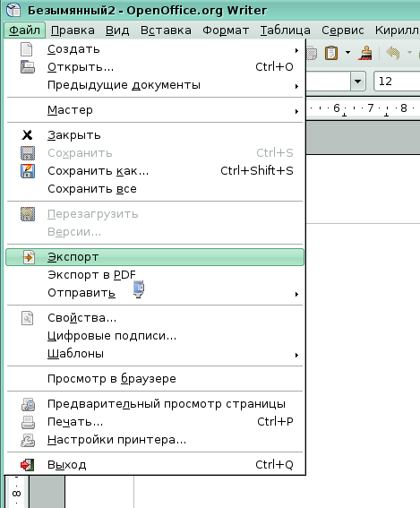The image size is (420, 508).
Task: Click the Перезагрузить reload icon
Action: coord(28,214)
